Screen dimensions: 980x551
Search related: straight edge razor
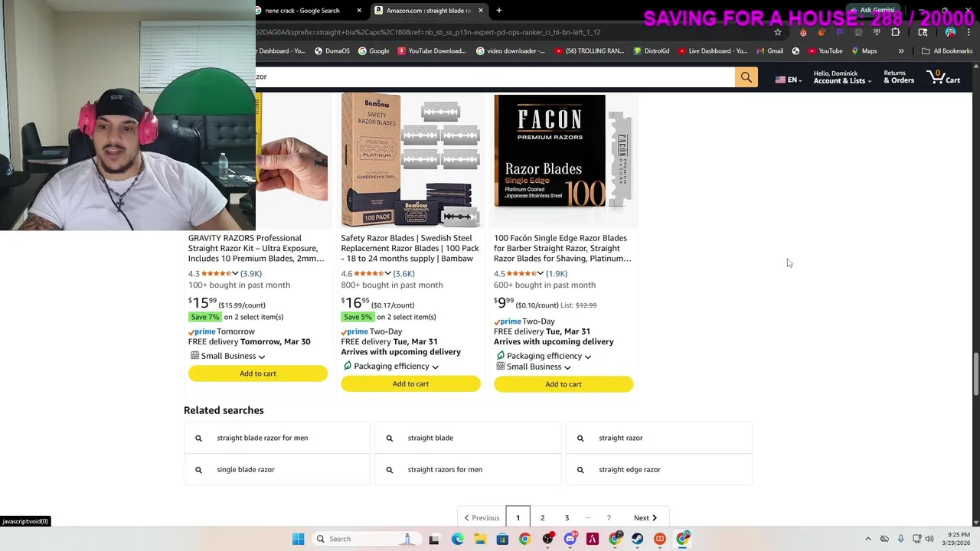point(658,470)
